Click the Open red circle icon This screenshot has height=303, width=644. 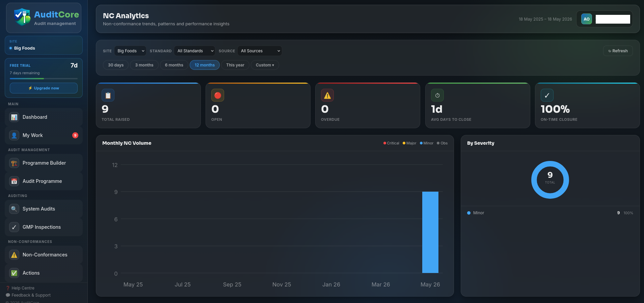(x=218, y=95)
